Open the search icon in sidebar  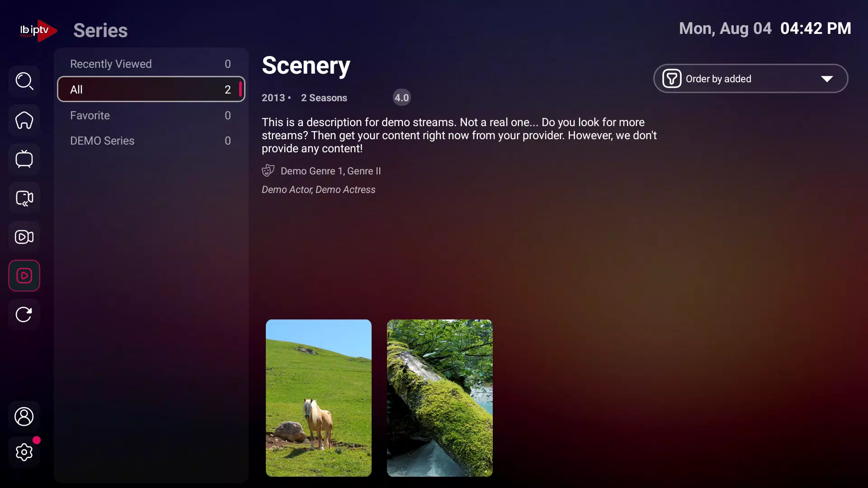pyautogui.click(x=24, y=81)
